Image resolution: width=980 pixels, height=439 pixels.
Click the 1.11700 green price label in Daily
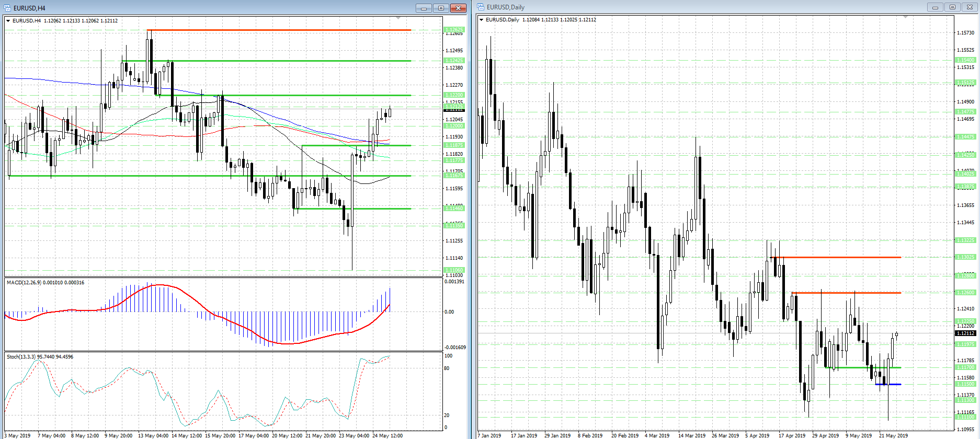coord(965,367)
